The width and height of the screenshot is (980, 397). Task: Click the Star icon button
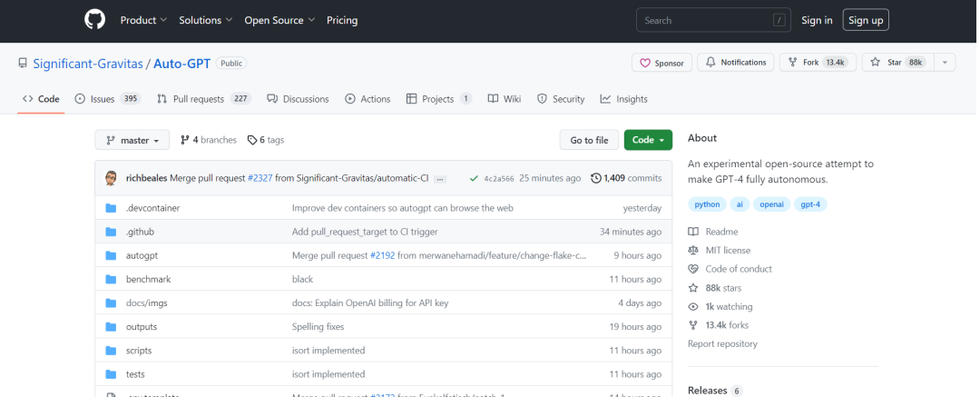(x=875, y=63)
